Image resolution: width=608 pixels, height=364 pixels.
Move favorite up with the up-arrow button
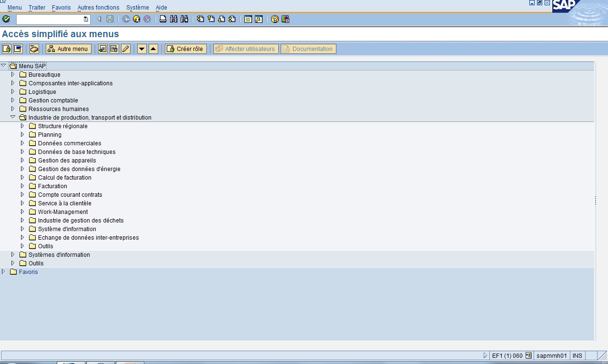(153, 49)
